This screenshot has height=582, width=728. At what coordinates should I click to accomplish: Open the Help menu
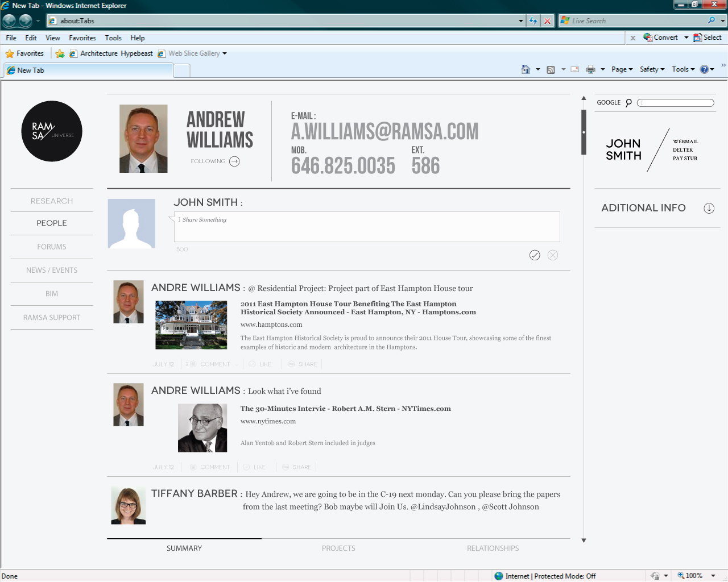pos(138,38)
